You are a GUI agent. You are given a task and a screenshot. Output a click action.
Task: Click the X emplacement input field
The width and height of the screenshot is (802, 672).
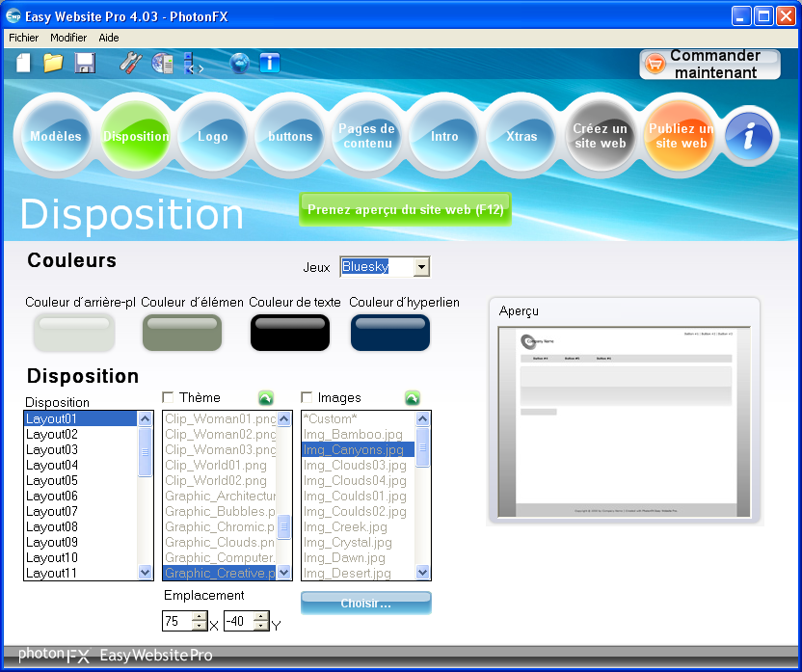point(177,621)
